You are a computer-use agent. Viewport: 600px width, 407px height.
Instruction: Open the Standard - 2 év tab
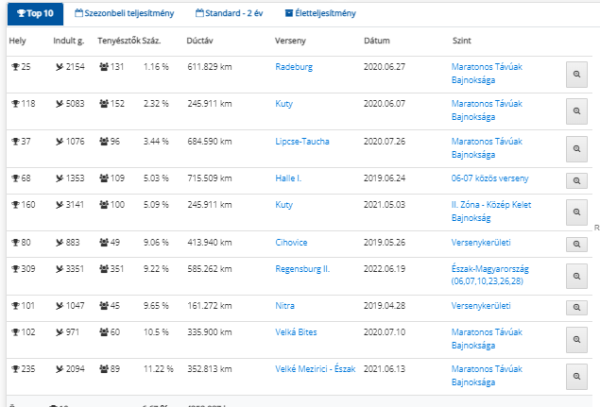229,13
